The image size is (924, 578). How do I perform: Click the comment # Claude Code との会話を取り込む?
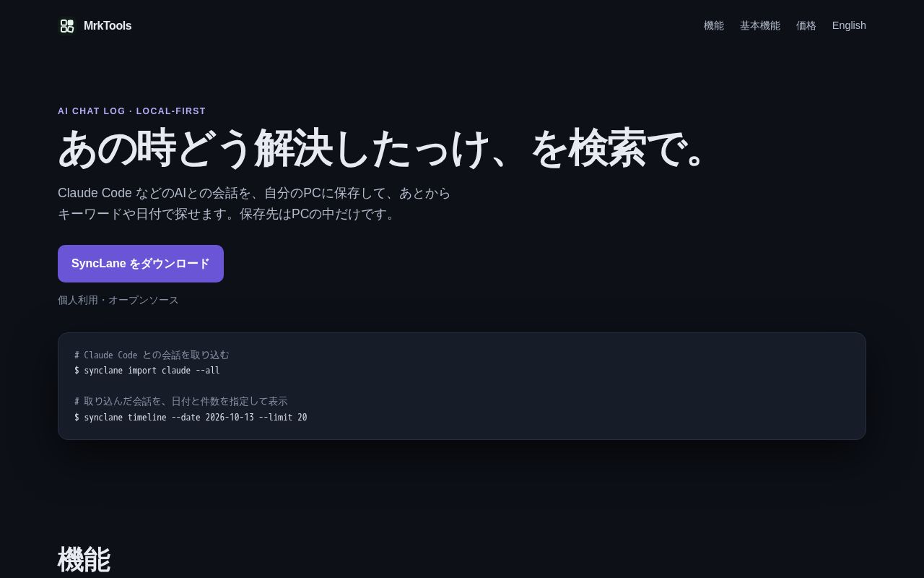[152, 355]
